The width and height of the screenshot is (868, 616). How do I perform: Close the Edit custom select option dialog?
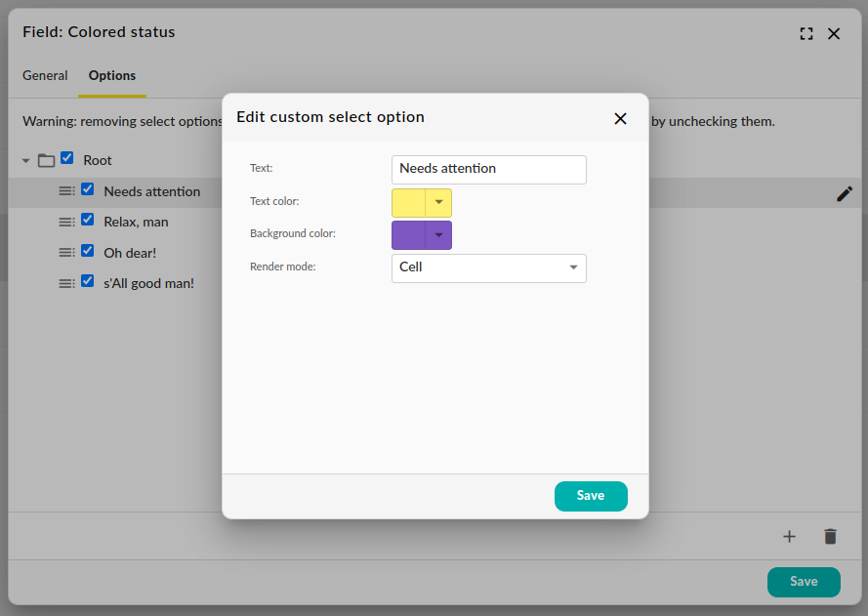(620, 118)
